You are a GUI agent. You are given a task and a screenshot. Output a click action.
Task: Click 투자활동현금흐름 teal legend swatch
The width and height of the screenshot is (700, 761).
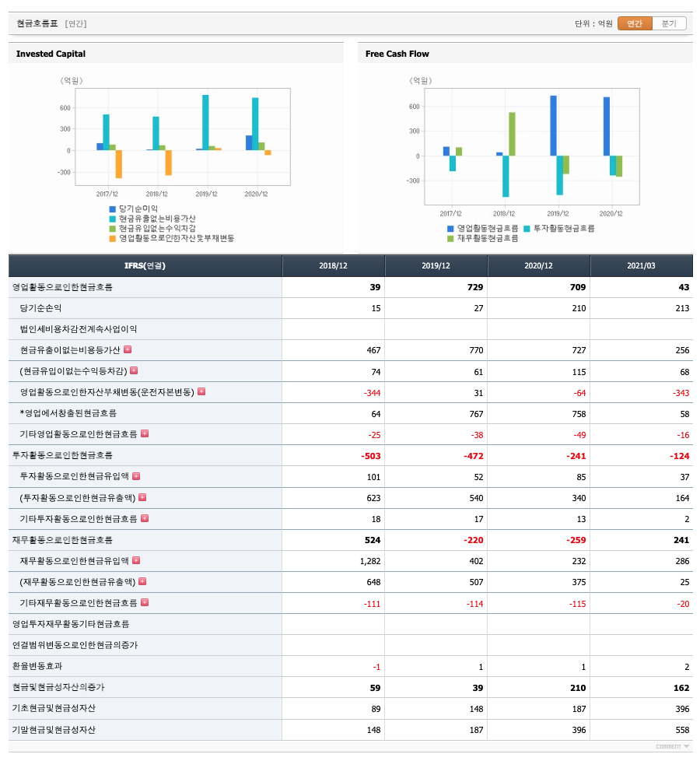(x=527, y=228)
